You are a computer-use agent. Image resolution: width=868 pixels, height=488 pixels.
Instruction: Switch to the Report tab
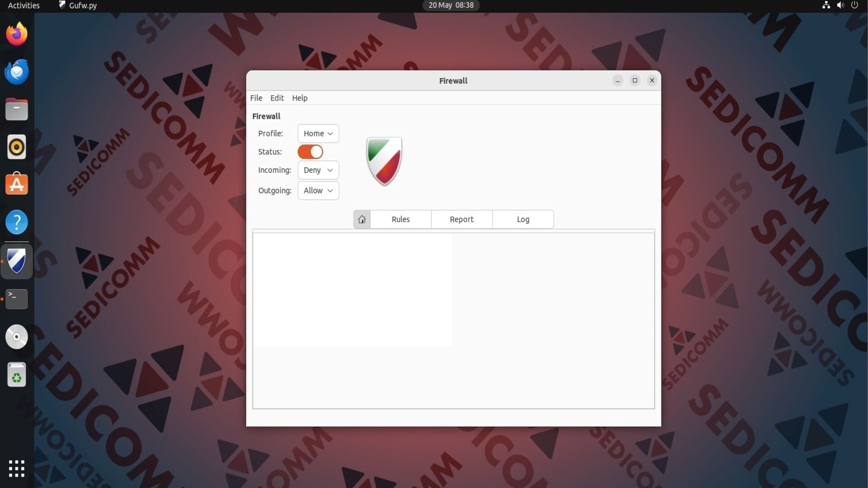pyautogui.click(x=462, y=219)
